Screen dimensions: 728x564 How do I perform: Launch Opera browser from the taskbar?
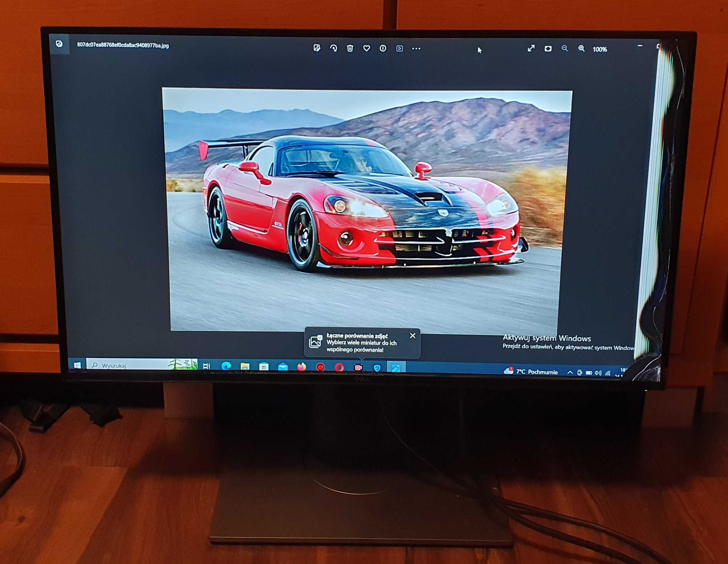coord(339,368)
